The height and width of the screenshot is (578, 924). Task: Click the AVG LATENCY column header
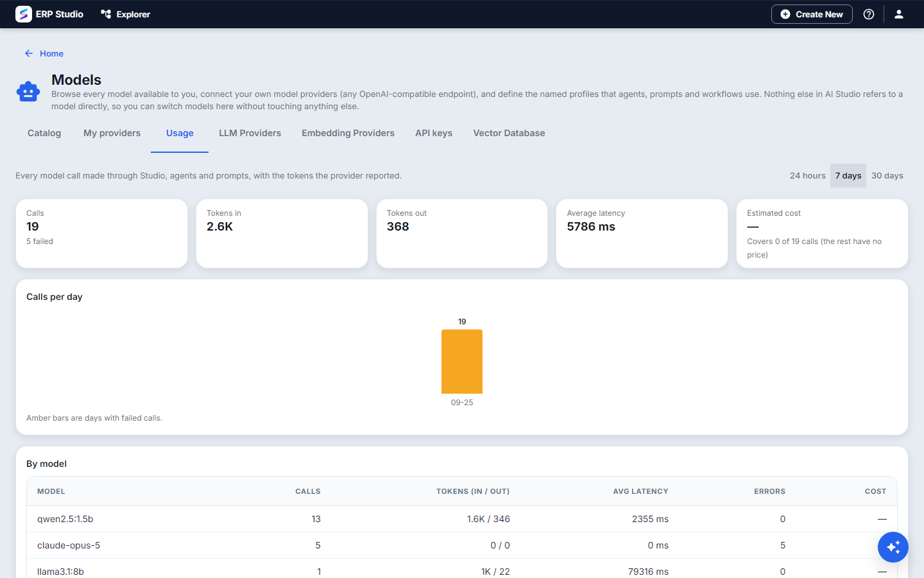point(640,491)
